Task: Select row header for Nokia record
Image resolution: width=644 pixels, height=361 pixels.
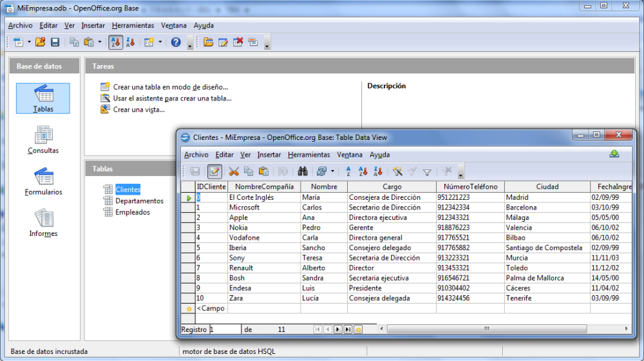Action: (x=189, y=228)
